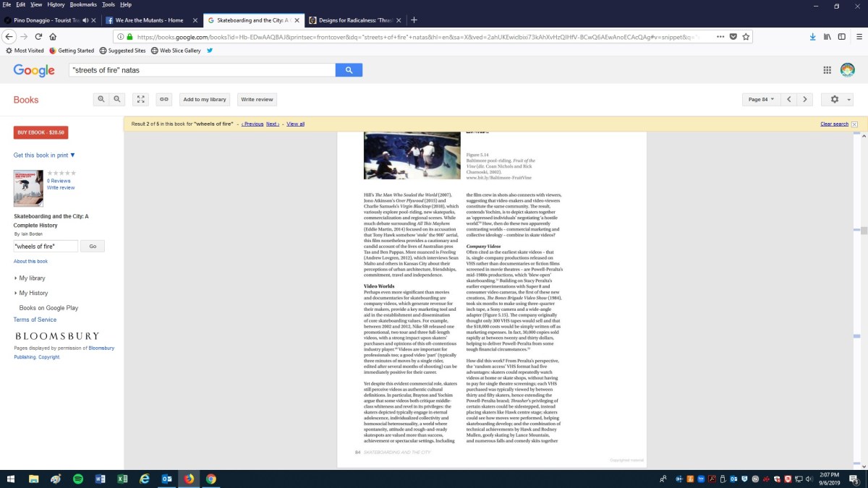868x488 pixels.
Task: Open the Page 84 dropdown
Action: click(x=761, y=99)
